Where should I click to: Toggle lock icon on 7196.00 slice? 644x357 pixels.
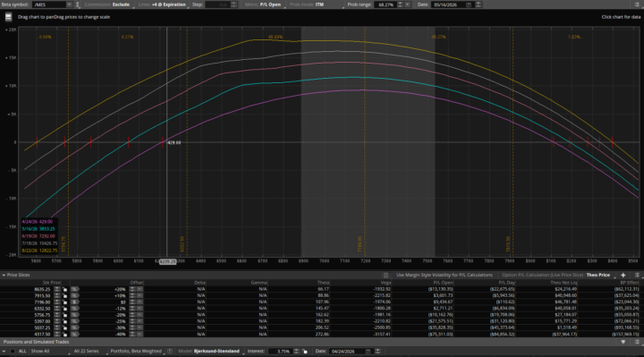click(x=65, y=302)
